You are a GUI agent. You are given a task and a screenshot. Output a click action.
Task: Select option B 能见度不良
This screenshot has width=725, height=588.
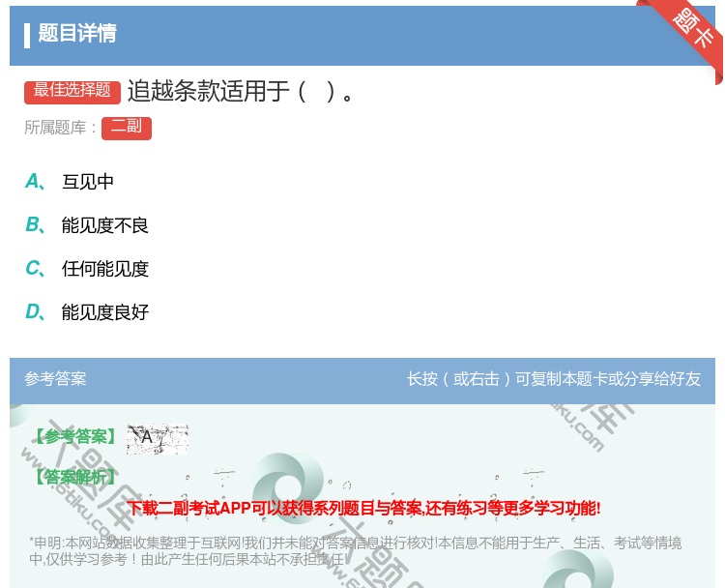pos(87,225)
